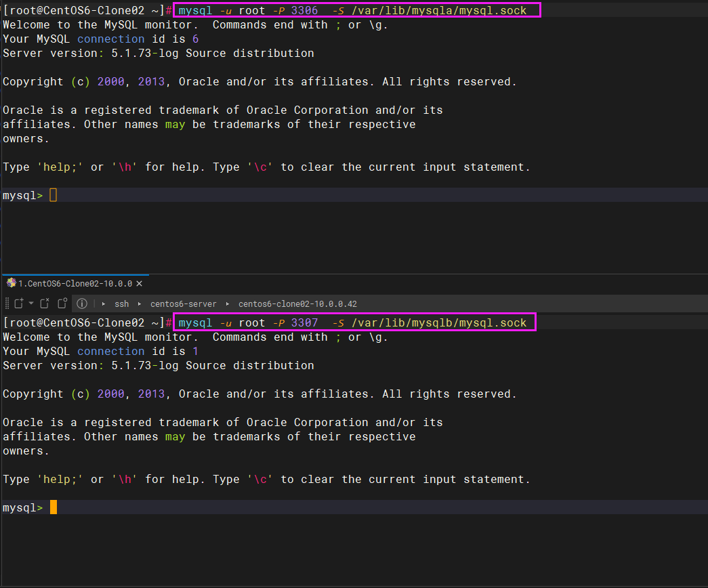The width and height of the screenshot is (708, 588).
Task: Open centos6-clone02-10.0.0.42 breadcrumb item
Action: tap(297, 304)
